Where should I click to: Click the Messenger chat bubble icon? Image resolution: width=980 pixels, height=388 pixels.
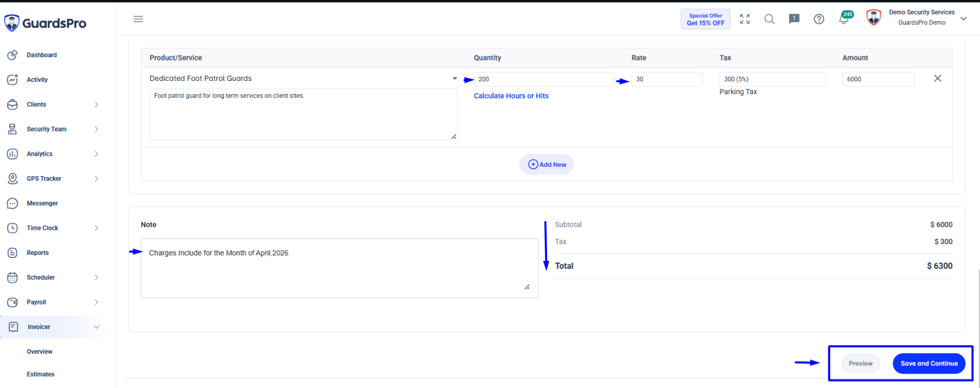[x=12, y=203]
